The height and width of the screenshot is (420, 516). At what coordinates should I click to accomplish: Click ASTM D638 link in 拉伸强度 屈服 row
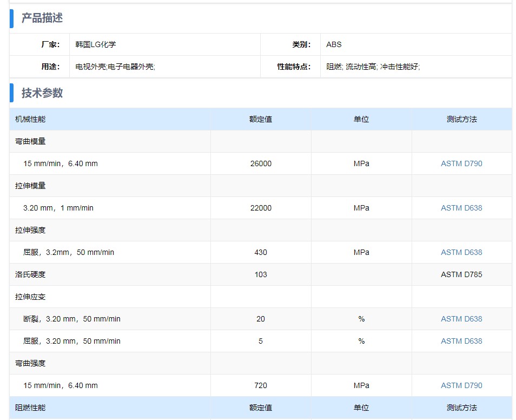[x=461, y=252]
